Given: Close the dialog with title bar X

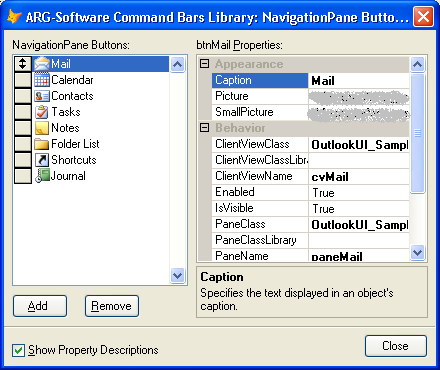Looking at the screenshot, I should coord(423,16).
